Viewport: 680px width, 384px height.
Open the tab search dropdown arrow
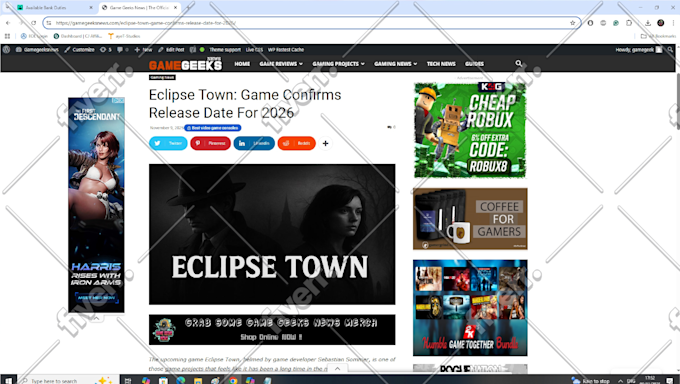[x=7, y=7]
